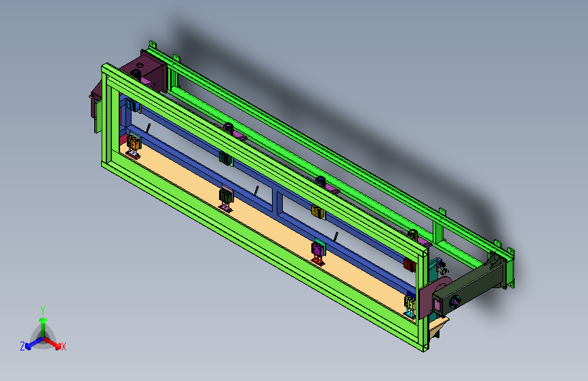Select the blue vertical divider post in the frame
Screen dimensions: 588x381
tap(279, 203)
